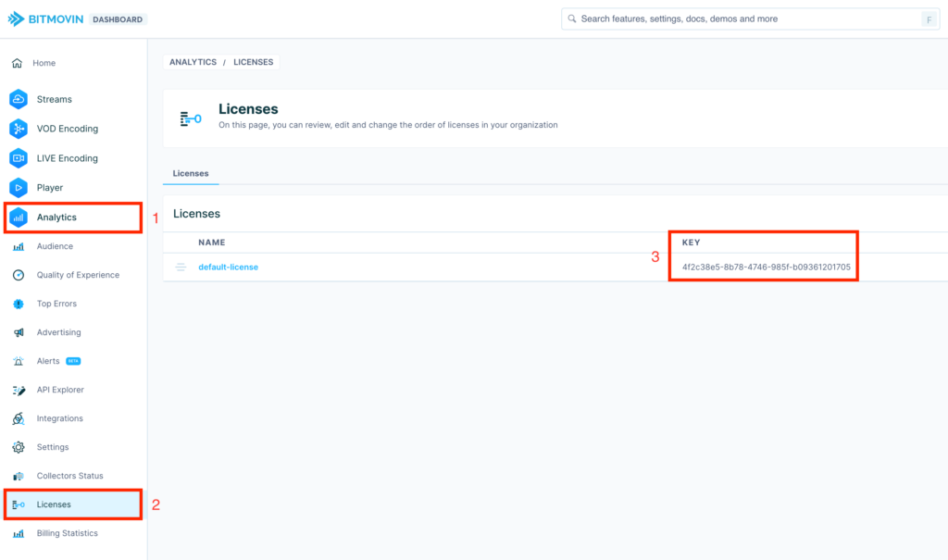948x560 pixels.
Task: Click the KEY column header
Action: pyautogui.click(x=691, y=243)
